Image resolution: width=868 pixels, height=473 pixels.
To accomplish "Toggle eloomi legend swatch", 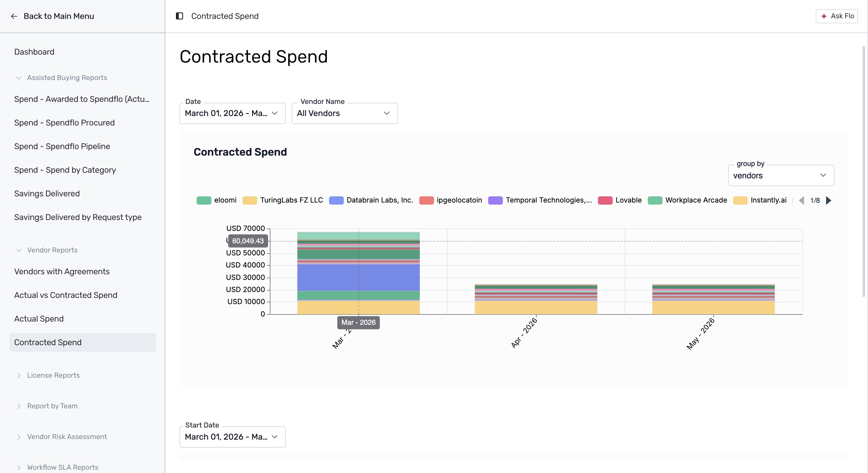I will (x=204, y=200).
